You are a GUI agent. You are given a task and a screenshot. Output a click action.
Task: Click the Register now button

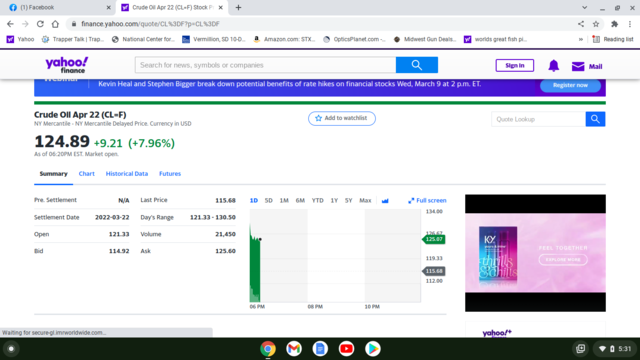pyautogui.click(x=570, y=85)
